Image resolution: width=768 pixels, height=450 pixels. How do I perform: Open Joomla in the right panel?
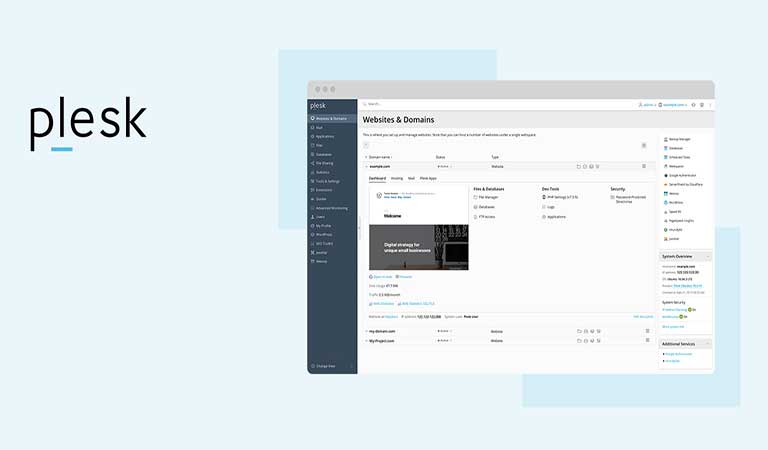pos(672,239)
